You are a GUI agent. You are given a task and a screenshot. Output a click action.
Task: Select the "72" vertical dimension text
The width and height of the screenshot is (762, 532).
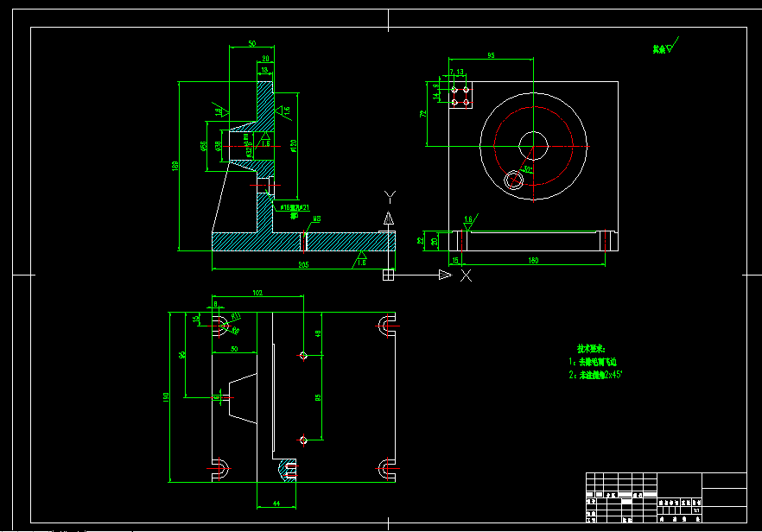[422, 113]
